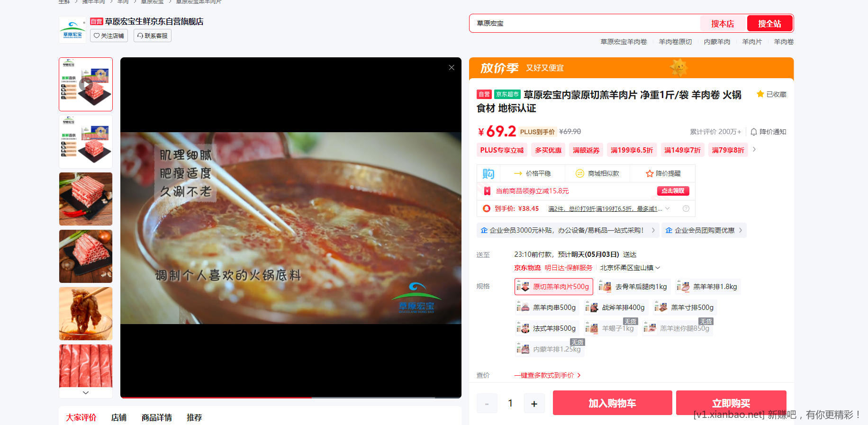Select thumbnail of lamb rolls with onion
Image resolution: width=868 pixels, height=425 pixels.
click(x=86, y=256)
